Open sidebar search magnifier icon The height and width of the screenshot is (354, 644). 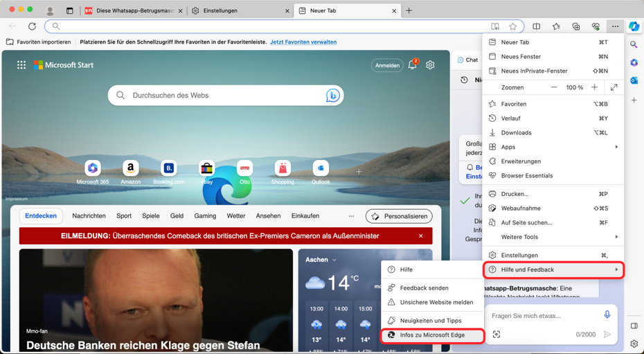[x=634, y=44]
